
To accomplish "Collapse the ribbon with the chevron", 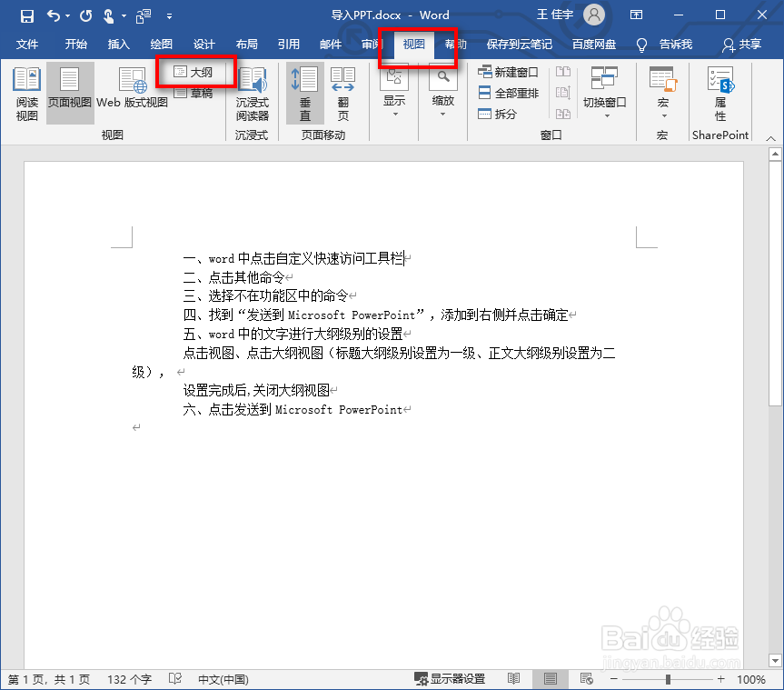I will [770, 138].
